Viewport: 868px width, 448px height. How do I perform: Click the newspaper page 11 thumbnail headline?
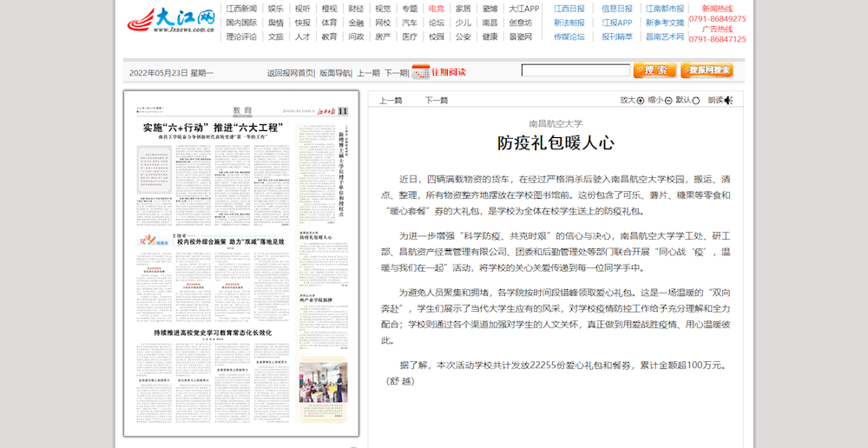(x=214, y=128)
